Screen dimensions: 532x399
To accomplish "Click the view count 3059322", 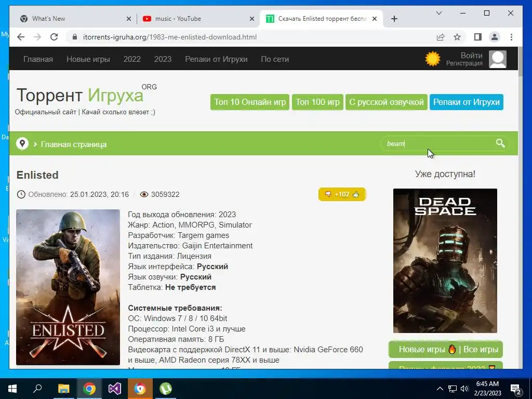I will (x=165, y=194).
